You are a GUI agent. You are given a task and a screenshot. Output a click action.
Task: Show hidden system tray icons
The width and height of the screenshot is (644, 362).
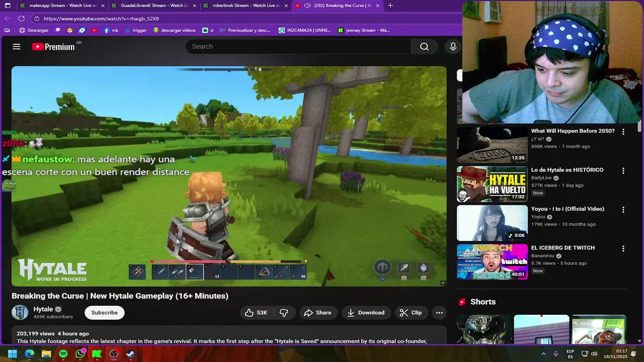(543, 354)
